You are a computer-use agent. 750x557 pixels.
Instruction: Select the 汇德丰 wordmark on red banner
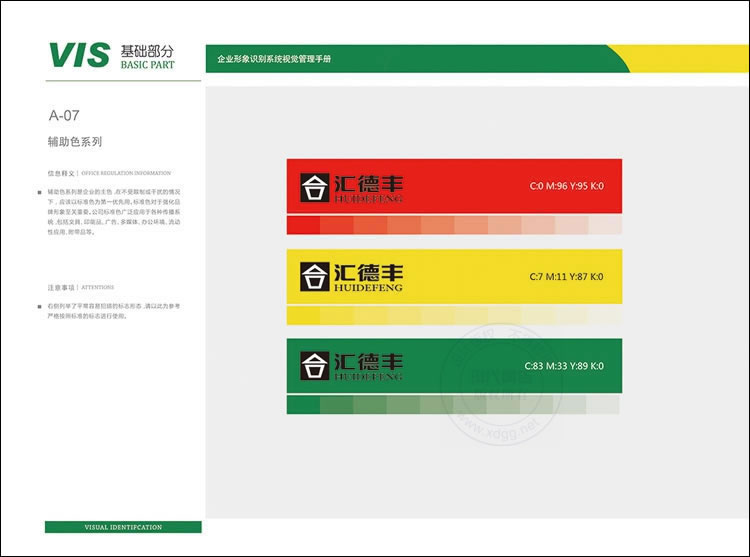(x=367, y=182)
